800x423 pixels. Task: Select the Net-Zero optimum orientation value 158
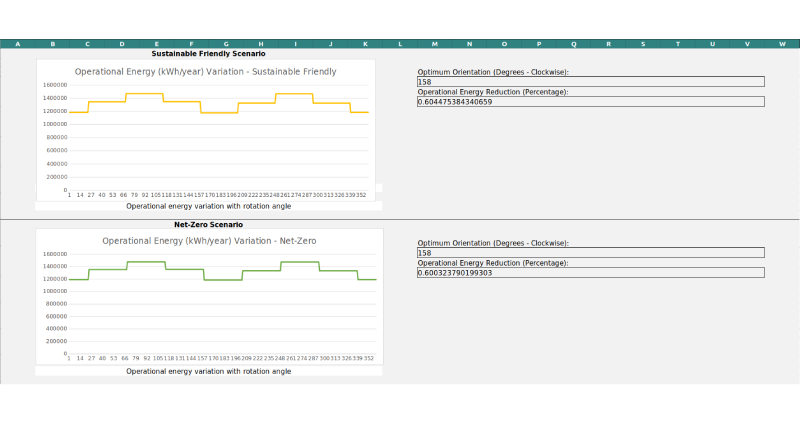coord(590,253)
